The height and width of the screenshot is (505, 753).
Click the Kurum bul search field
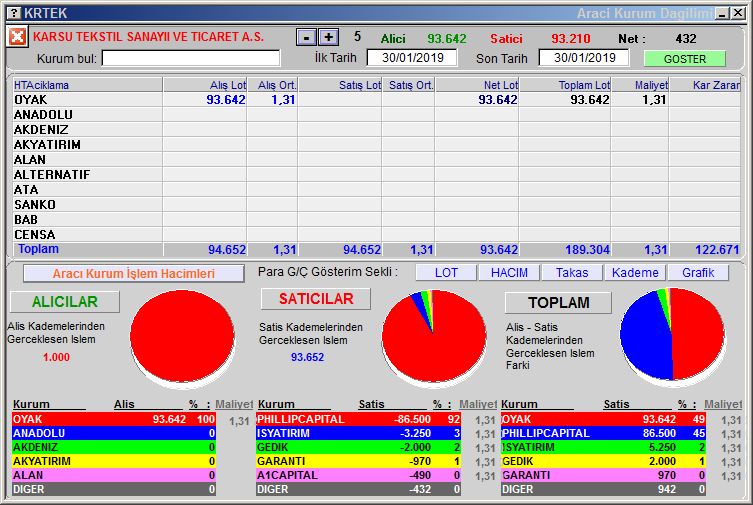(x=191, y=59)
